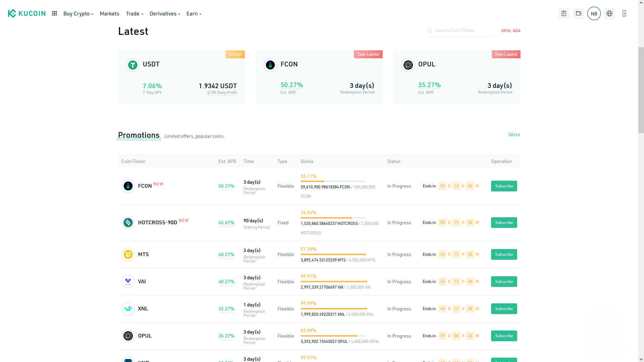Click the Status column header
This screenshot has width=644, height=362.
click(394, 161)
